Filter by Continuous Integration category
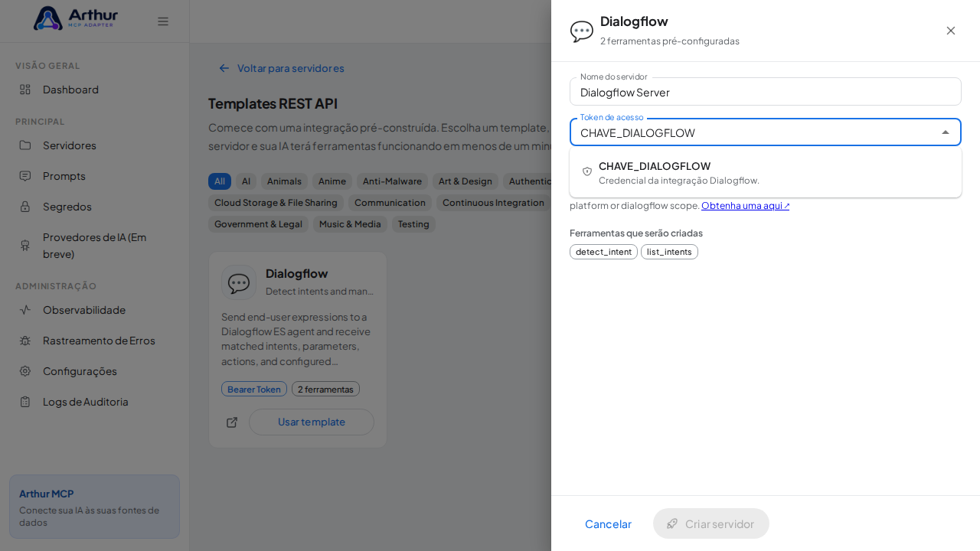The image size is (980, 551). 494,203
